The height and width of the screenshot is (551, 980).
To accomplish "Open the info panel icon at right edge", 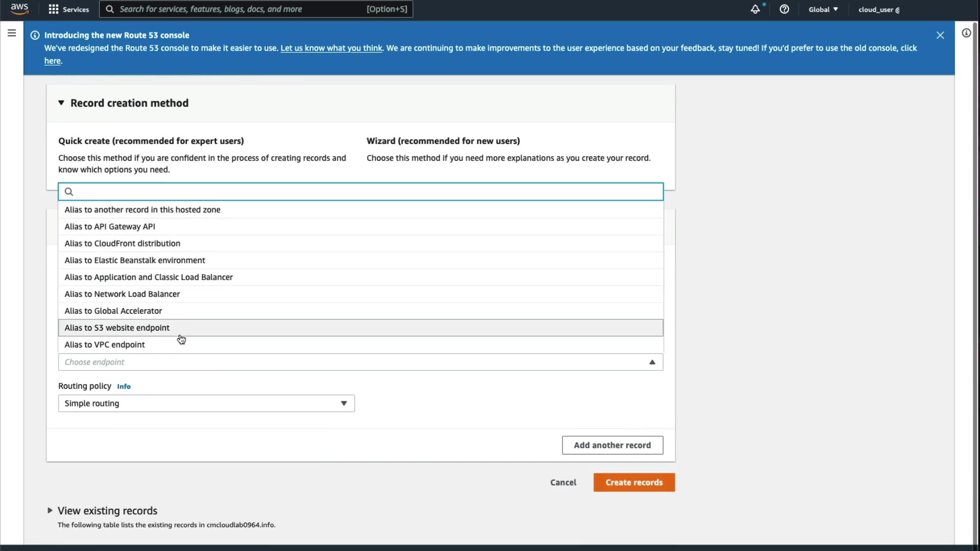I will point(966,33).
